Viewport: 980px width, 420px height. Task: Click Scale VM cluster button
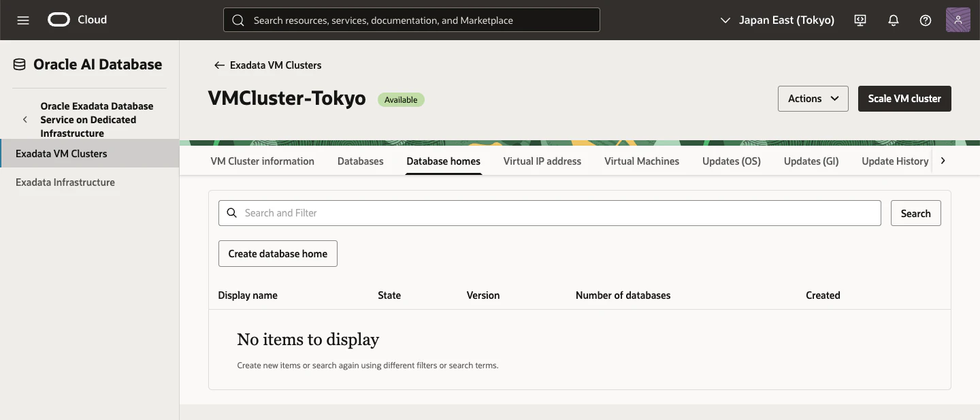904,99
